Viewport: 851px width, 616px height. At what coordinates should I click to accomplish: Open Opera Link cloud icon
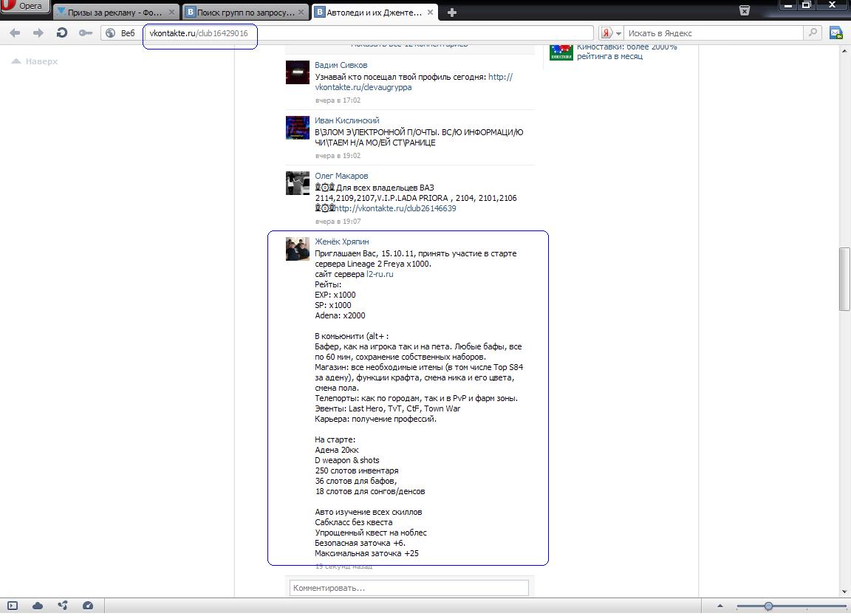click(38, 606)
